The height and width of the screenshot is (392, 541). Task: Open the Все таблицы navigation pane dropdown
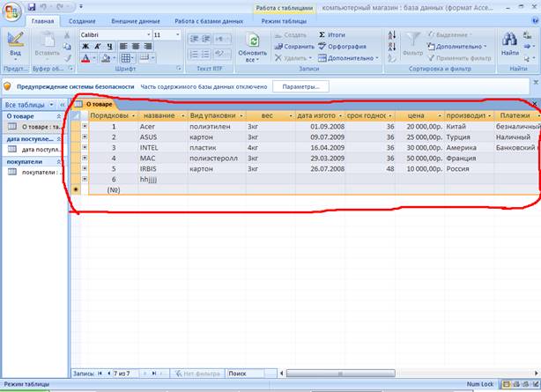pyautogui.click(x=50, y=104)
